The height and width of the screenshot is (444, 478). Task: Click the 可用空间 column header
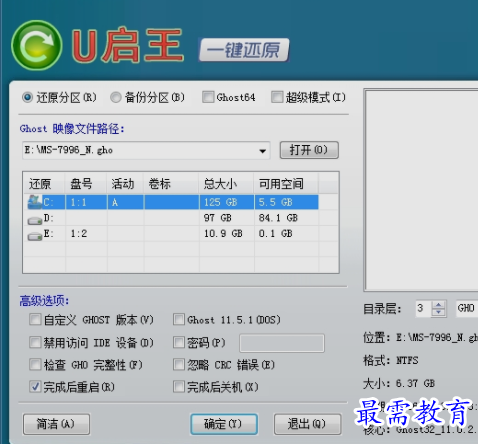pos(286,183)
